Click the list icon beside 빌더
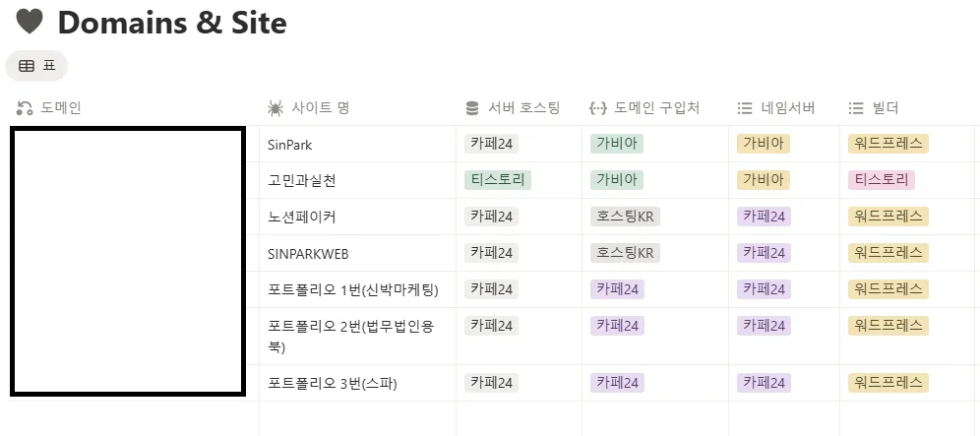The height and width of the screenshot is (436, 980). click(855, 108)
